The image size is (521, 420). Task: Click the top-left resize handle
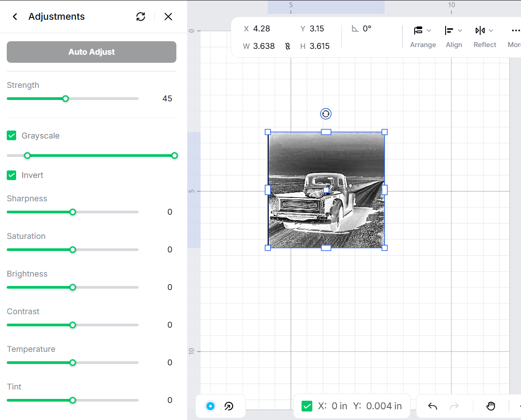268,132
